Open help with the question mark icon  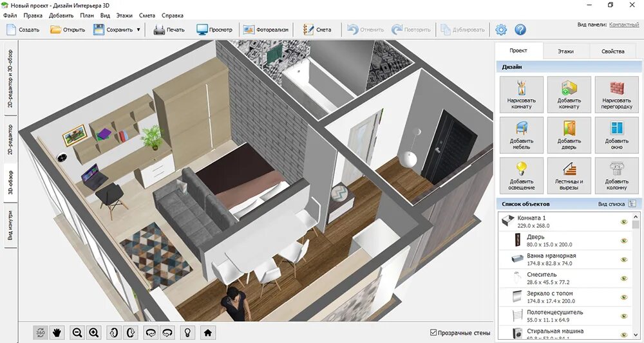click(520, 30)
